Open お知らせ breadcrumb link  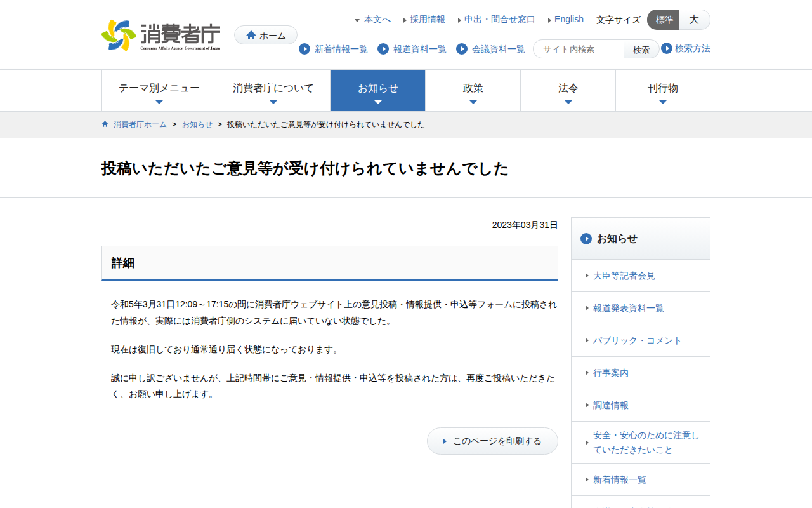(x=197, y=124)
